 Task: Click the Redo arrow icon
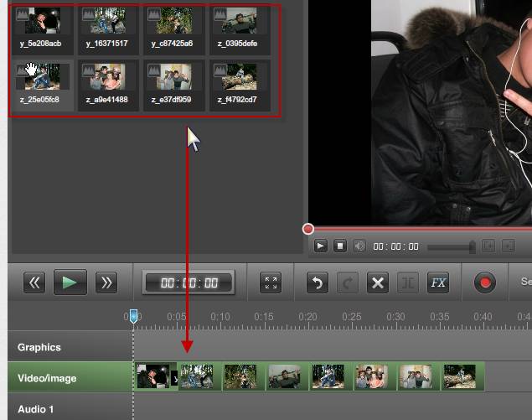tap(347, 283)
